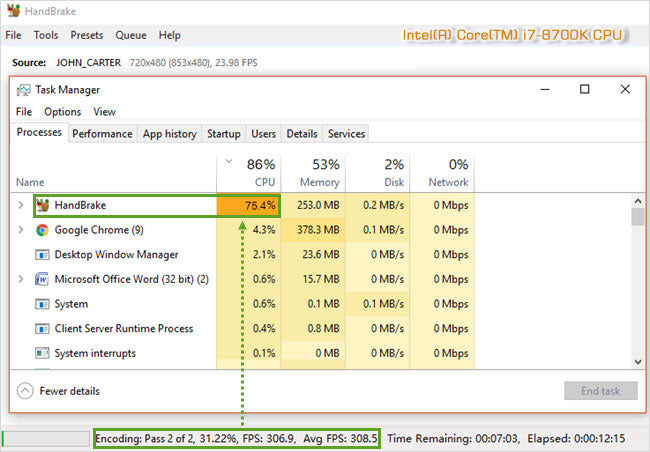Sort processes by the CPU column
Viewport: 650px width, 452px height.
pos(248,172)
